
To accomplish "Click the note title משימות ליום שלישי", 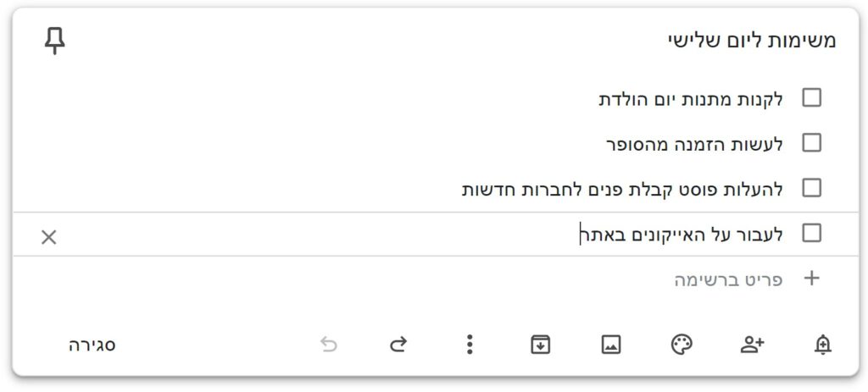I will (x=752, y=41).
